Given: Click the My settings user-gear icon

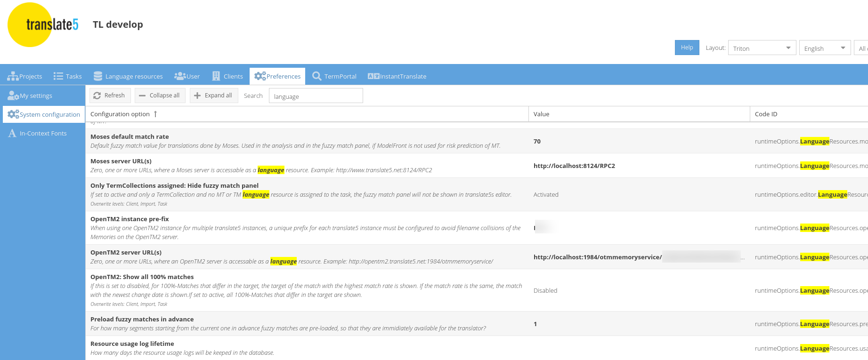Looking at the screenshot, I should [13, 96].
